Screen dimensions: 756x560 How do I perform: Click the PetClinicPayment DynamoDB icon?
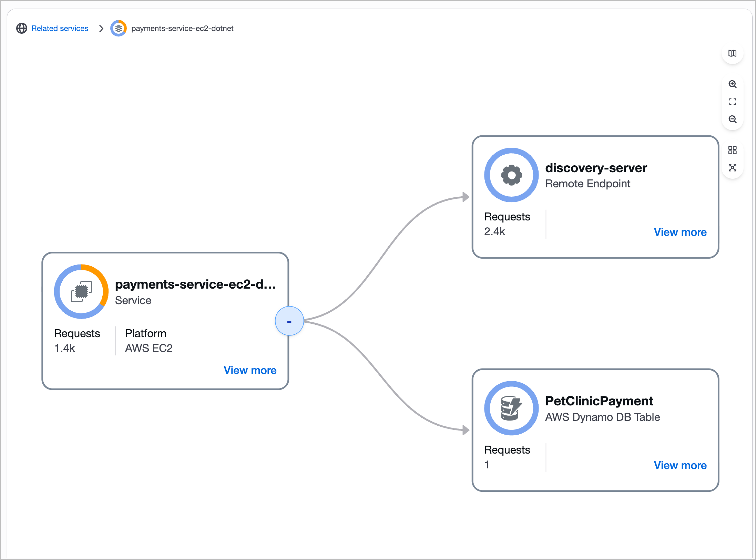[511, 408]
